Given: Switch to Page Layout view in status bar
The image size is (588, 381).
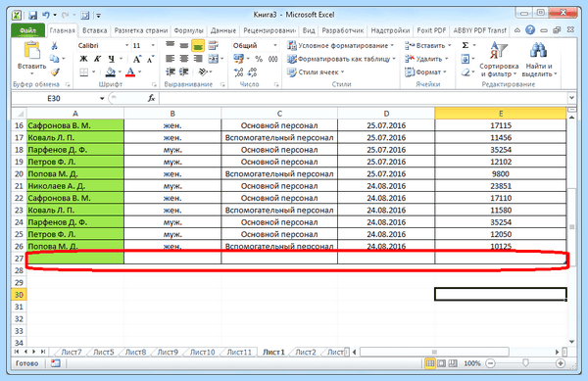Looking at the screenshot, I should 442,363.
